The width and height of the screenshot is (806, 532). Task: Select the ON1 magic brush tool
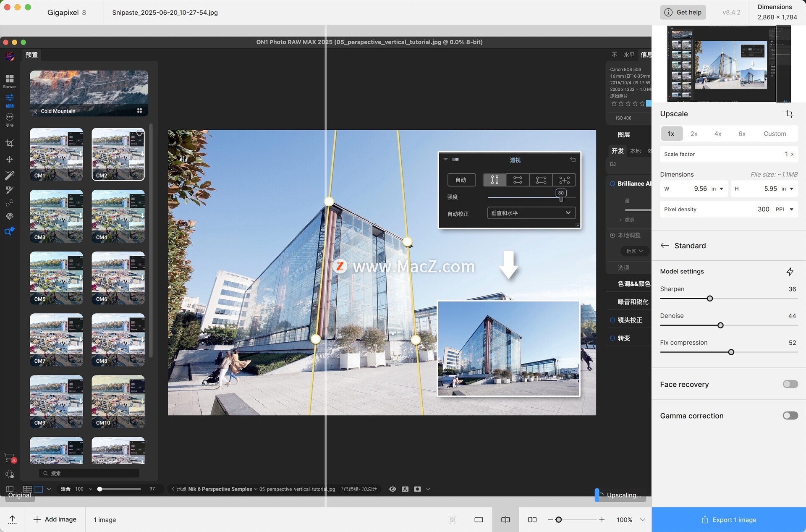10,175
